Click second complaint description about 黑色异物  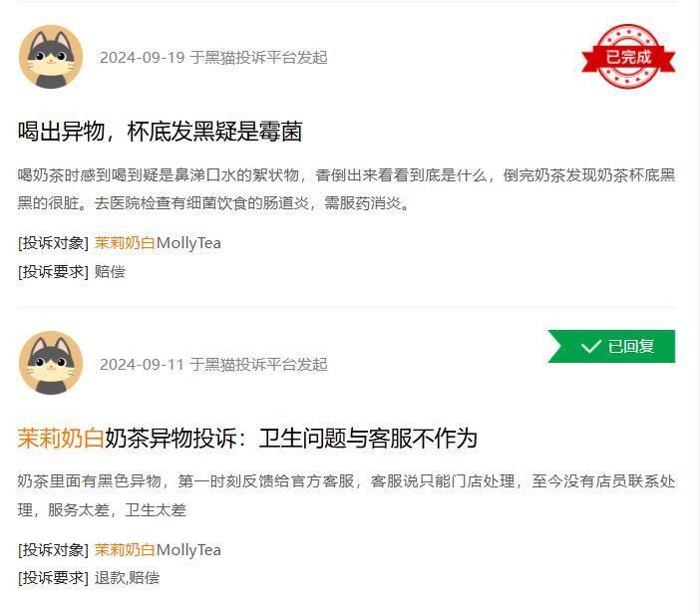[346, 495]
